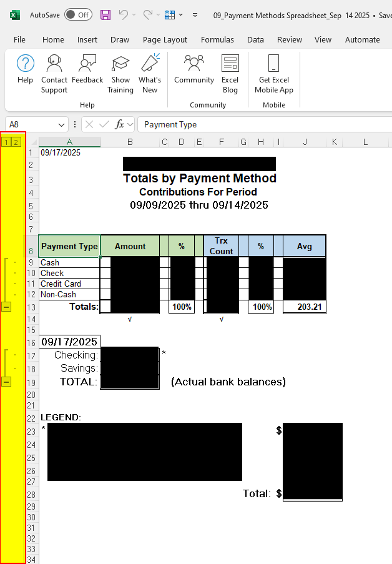
Task: Save the workbook with the floppy icon
Action: pyautogui.click(x=105, y=15)
